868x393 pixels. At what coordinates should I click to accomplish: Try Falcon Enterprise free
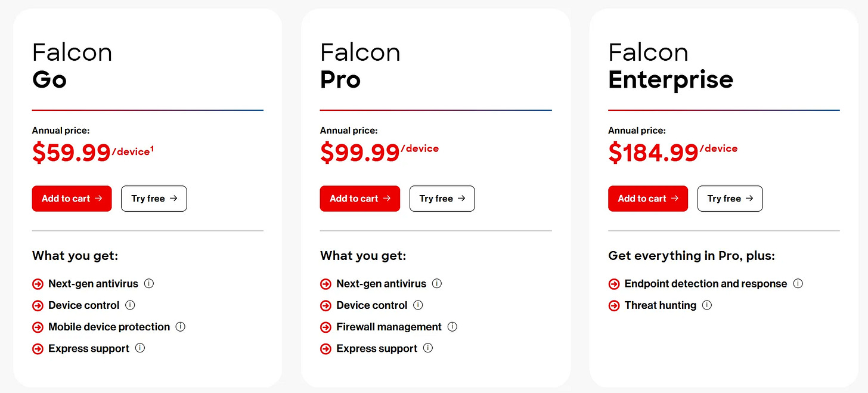(730, 199)
